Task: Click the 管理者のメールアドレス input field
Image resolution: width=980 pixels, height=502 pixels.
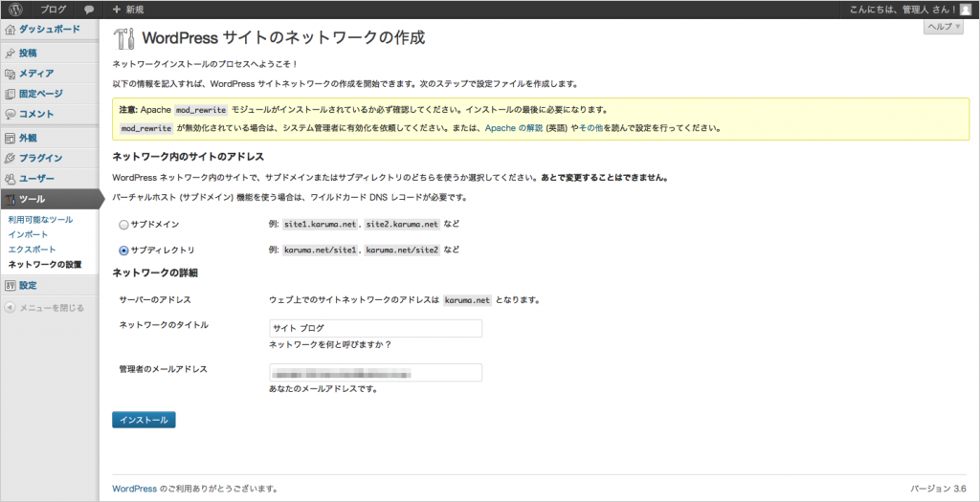Action: 375,373
